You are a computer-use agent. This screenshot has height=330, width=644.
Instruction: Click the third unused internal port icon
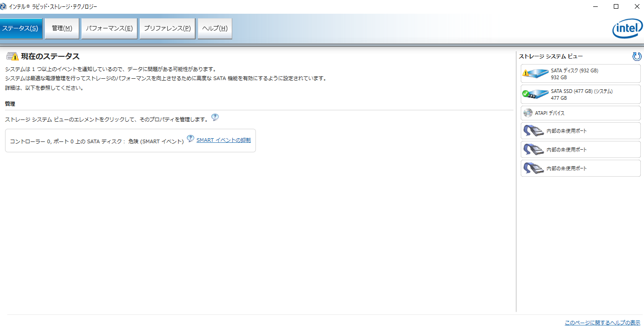tap(533, 168)
